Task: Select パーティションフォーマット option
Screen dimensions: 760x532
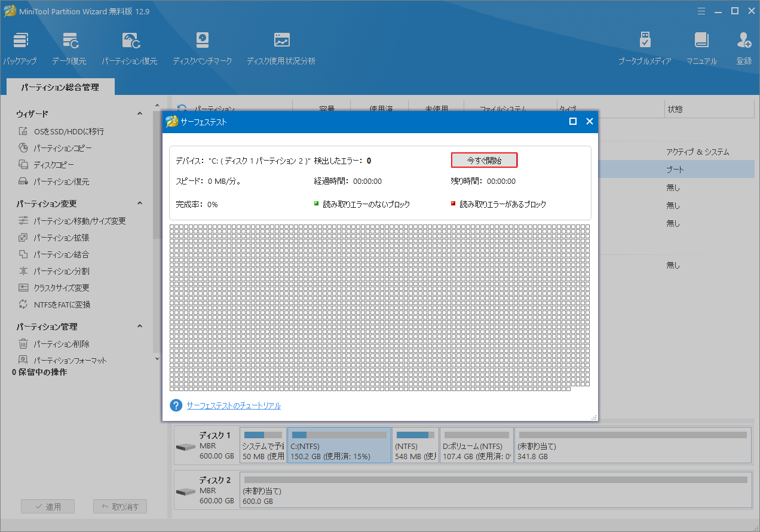Action: (x=63, y=360)
